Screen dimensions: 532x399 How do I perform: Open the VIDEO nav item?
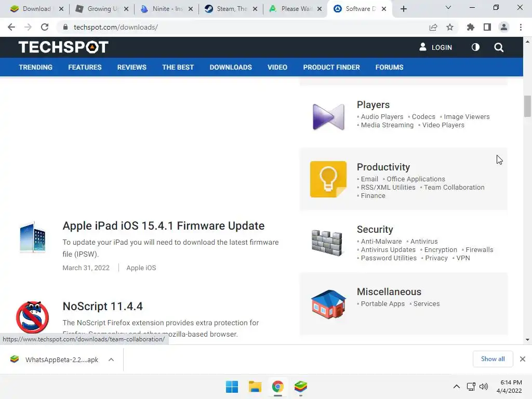(277, 67)
